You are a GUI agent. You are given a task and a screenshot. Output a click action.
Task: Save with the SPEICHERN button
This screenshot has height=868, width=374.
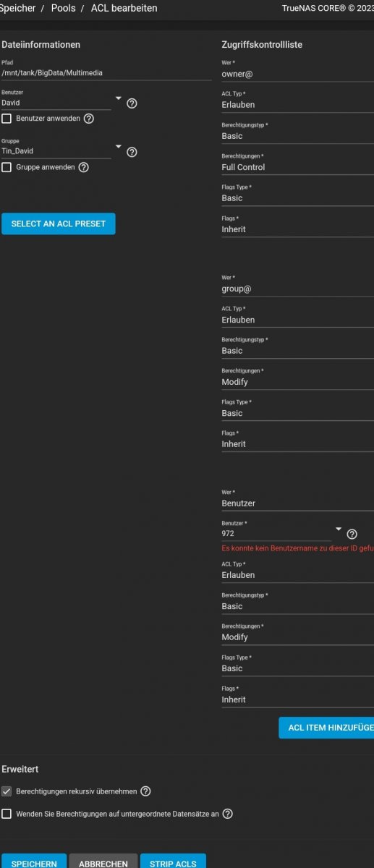(x=34, y=862)
